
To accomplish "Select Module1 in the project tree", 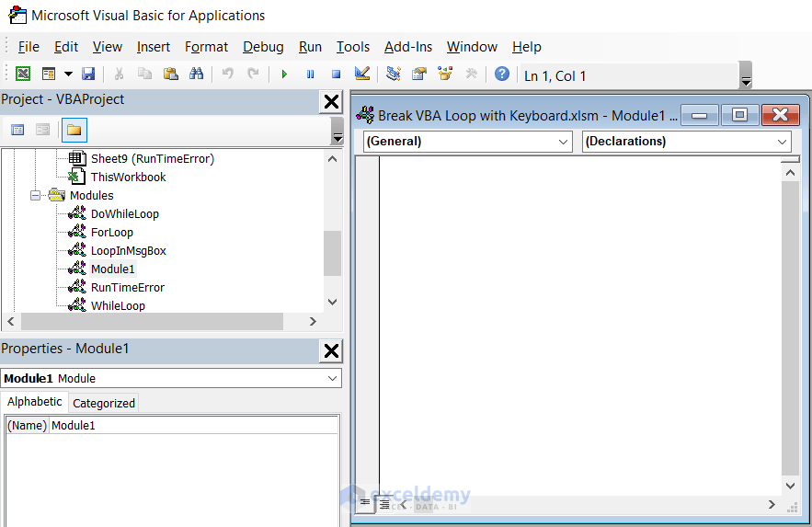I will click(112, 269).
